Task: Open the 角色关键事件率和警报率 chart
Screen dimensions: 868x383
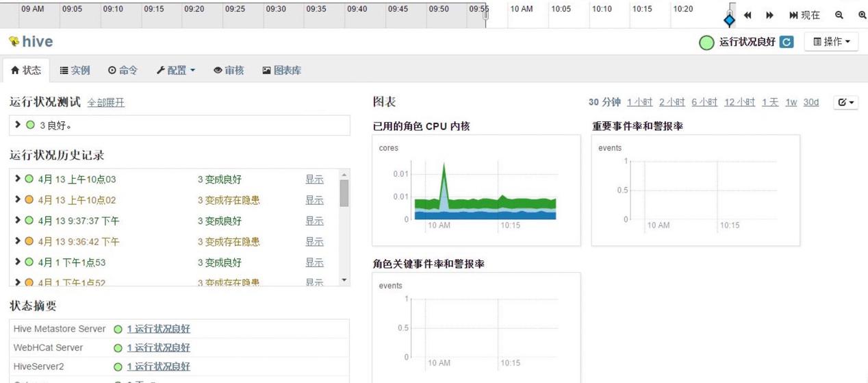Action: 476,328
